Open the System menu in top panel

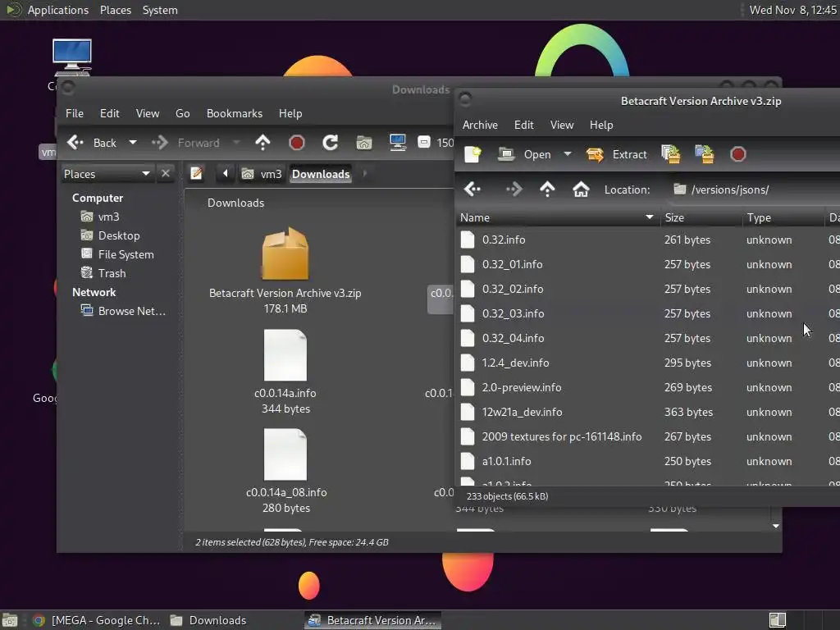click(160, 10)
